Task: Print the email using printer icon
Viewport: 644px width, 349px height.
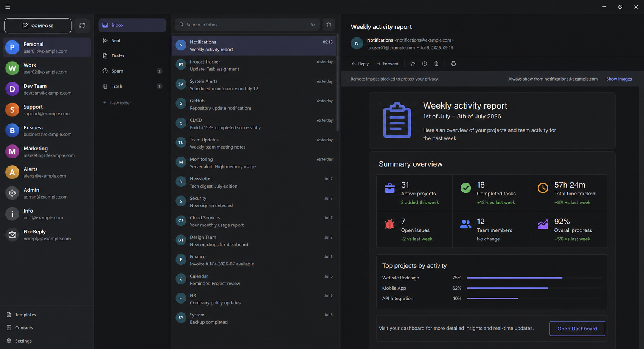Action: click(453, 64)
